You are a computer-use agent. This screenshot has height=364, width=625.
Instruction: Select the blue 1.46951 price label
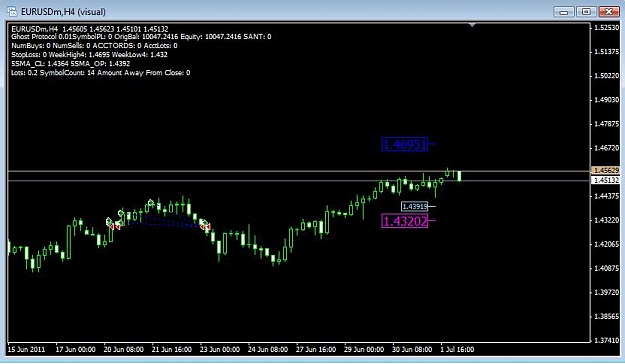(405, 144)
